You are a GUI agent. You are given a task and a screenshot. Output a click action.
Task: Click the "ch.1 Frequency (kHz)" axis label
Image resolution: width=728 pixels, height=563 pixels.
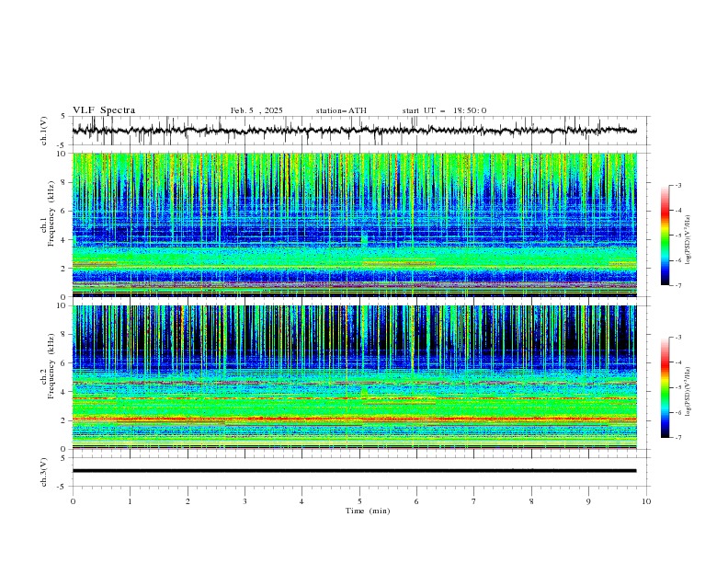(x=47, y=214)
